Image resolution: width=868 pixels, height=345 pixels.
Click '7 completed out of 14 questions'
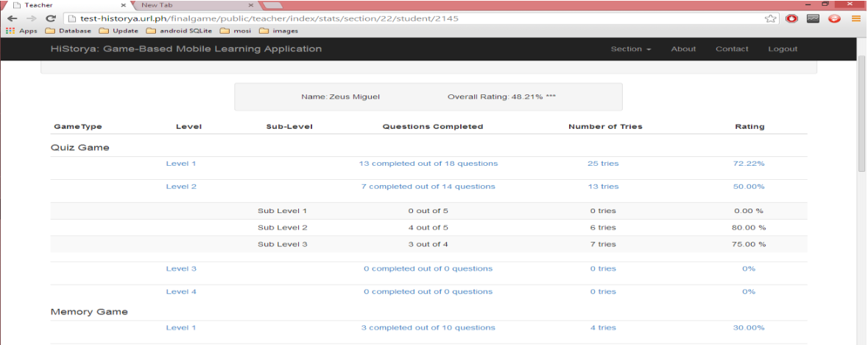tap(428, 187)
